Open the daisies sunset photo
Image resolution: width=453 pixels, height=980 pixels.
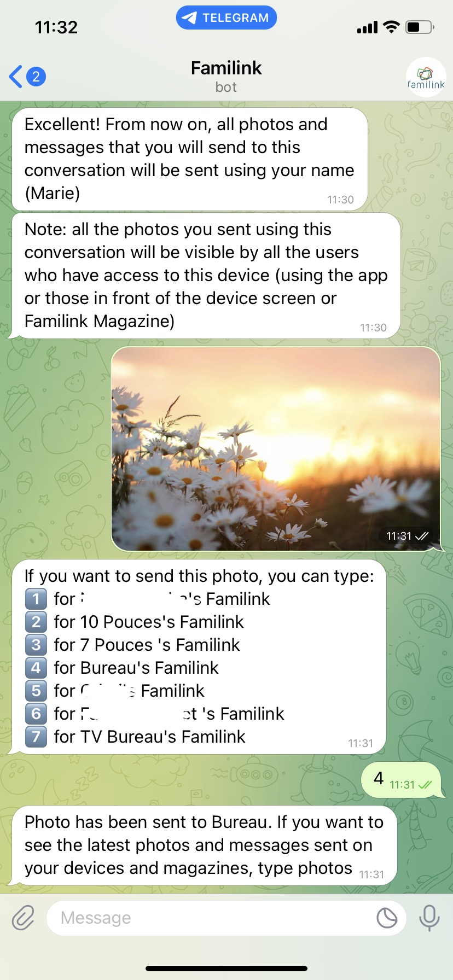click(276, 448)
